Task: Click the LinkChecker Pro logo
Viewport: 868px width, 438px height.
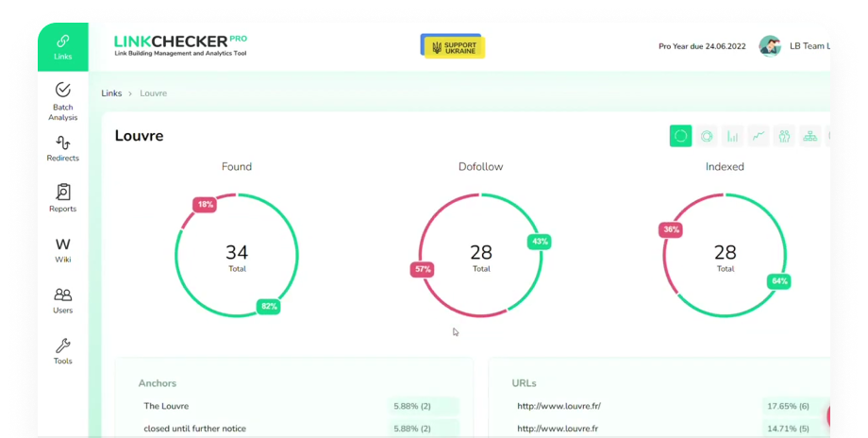Action: click(180, 45)
